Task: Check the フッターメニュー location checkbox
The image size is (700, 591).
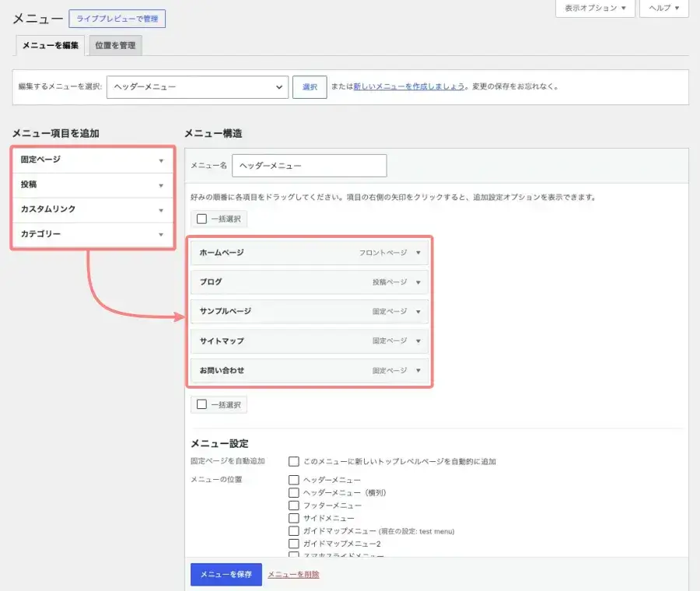Action: click(294, 505)
